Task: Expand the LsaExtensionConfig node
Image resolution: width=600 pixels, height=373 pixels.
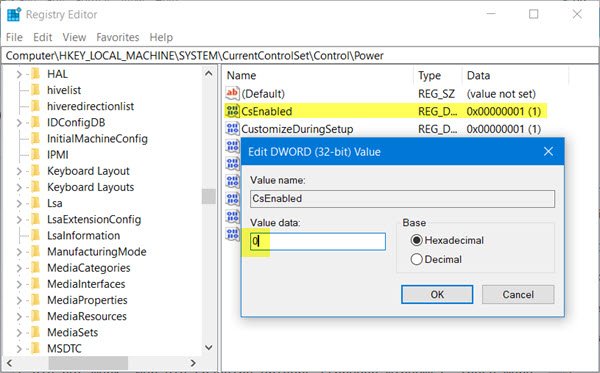Action: (19, 219)
